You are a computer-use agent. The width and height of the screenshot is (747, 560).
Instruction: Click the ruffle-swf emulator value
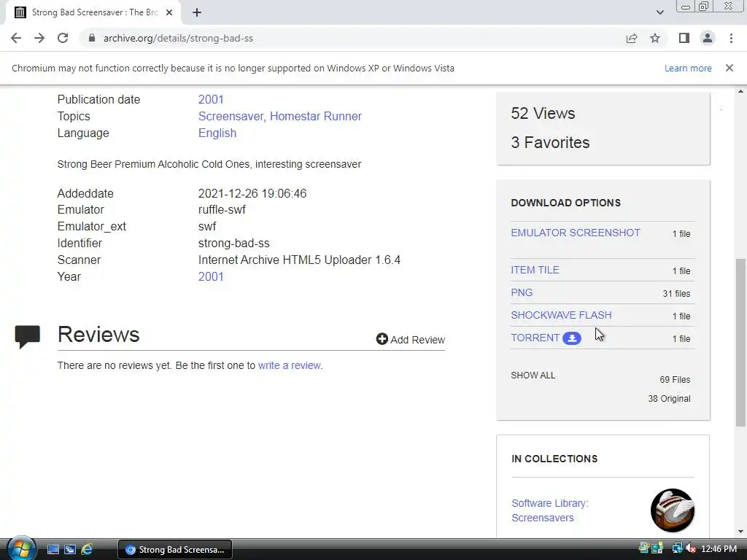click(x=222, y=209)
